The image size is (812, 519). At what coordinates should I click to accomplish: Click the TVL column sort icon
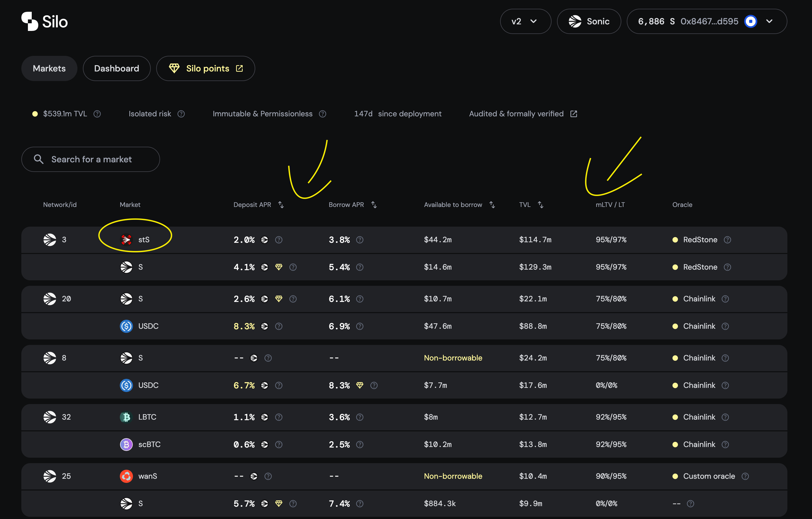pos(540,204)
